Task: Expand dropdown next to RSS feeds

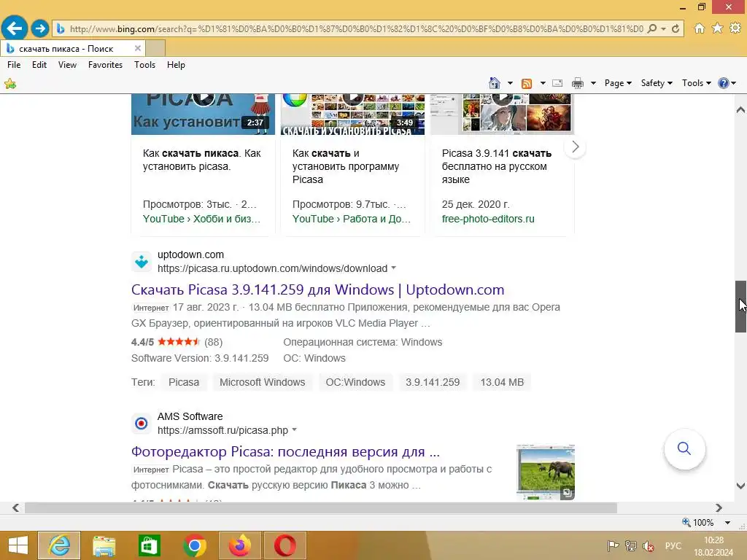Action: 543,83
